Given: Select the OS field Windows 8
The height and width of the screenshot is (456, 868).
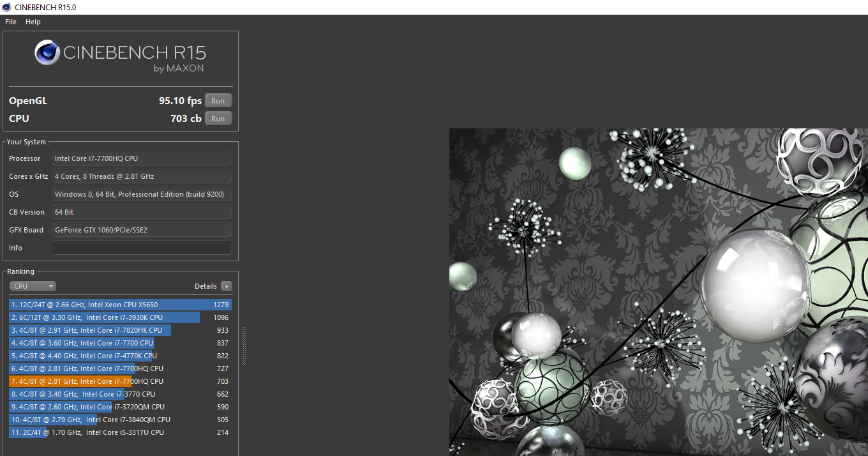Looking at the screenshot, I should click(142, 194).
